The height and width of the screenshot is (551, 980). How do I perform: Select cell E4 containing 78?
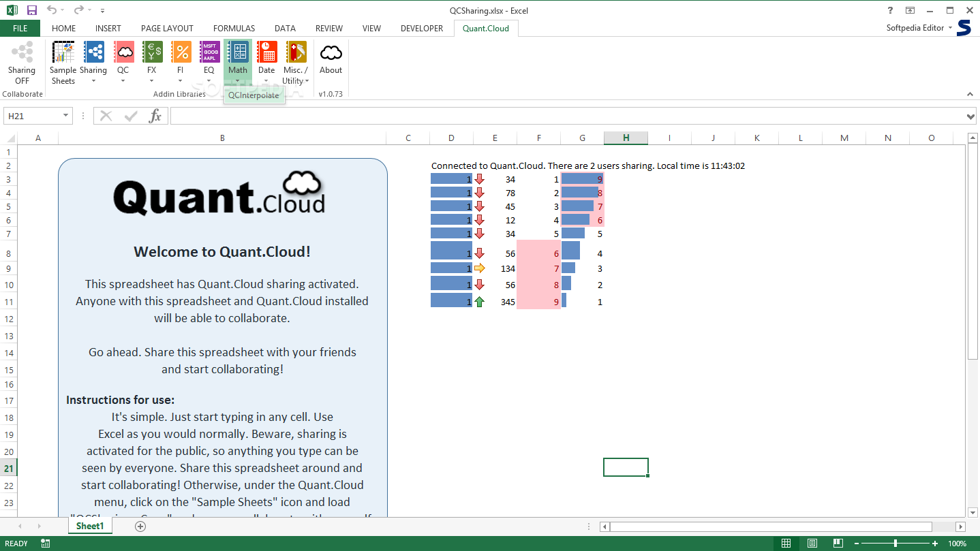coord(495,193)
